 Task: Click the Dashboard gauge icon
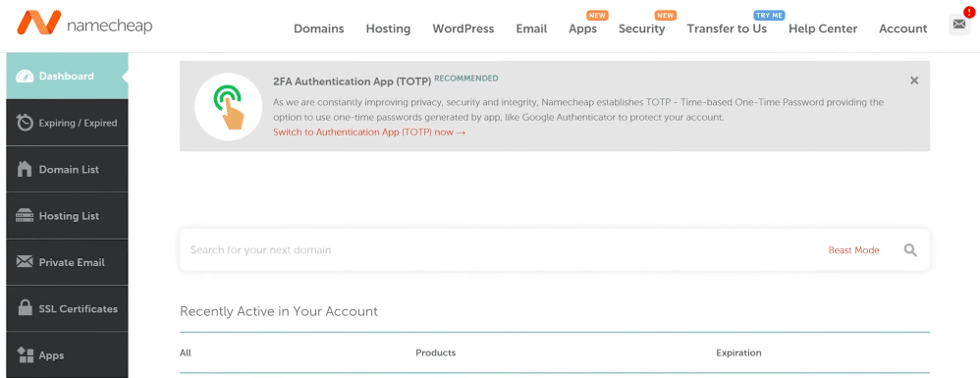coord(25,77)
